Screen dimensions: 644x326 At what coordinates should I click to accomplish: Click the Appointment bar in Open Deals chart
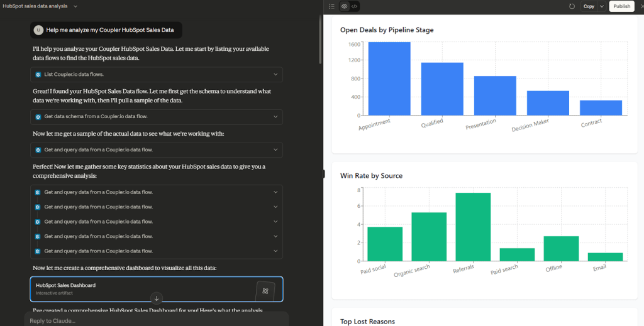(x=389, y=79)
